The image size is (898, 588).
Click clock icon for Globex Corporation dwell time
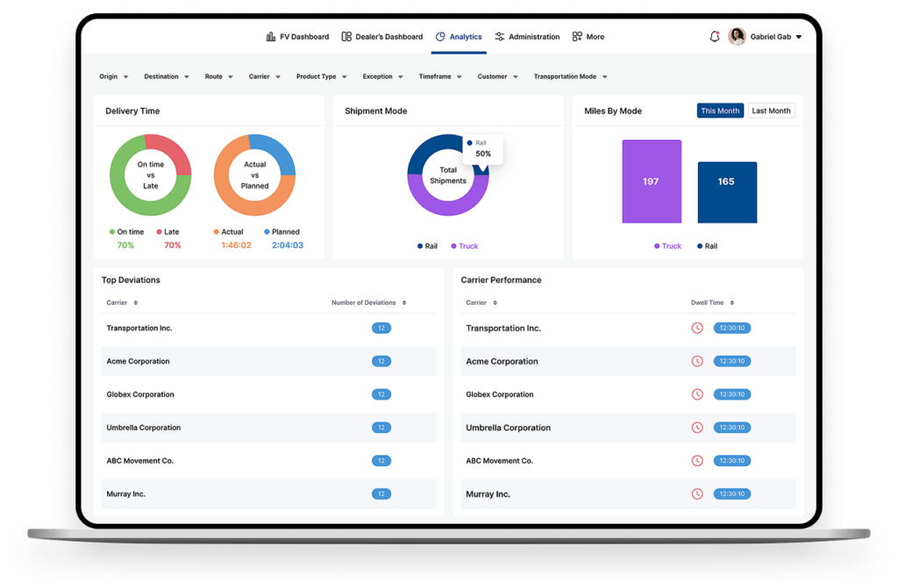(697, 394)
